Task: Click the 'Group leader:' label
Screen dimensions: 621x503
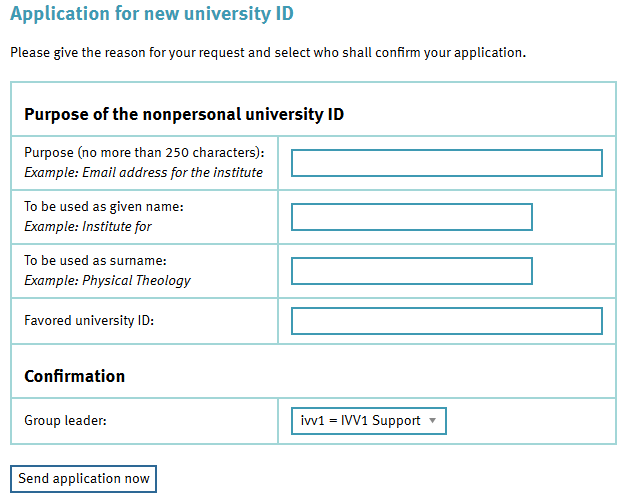Action: click(65, 421)
